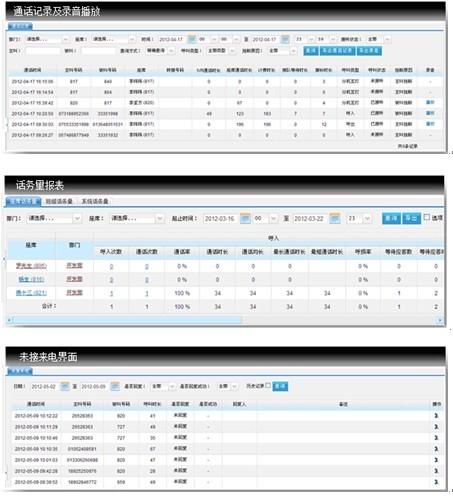
Task: Switch to 组组话务量 tab
Action: click(59, 201)
